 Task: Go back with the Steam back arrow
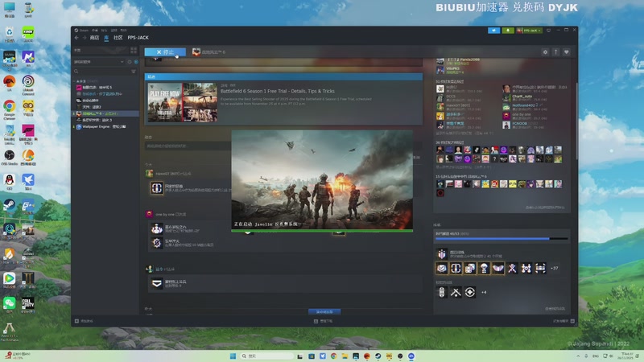76,37
